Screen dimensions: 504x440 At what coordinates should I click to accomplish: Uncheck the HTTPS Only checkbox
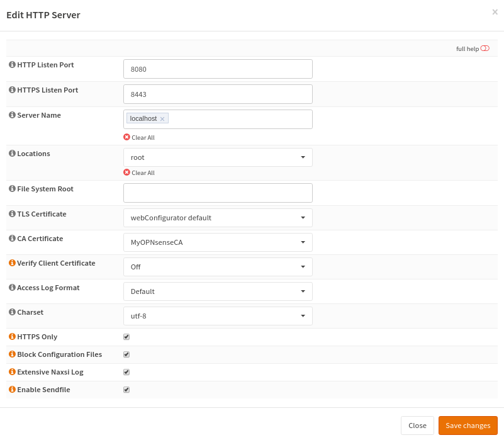click(126, 337)
